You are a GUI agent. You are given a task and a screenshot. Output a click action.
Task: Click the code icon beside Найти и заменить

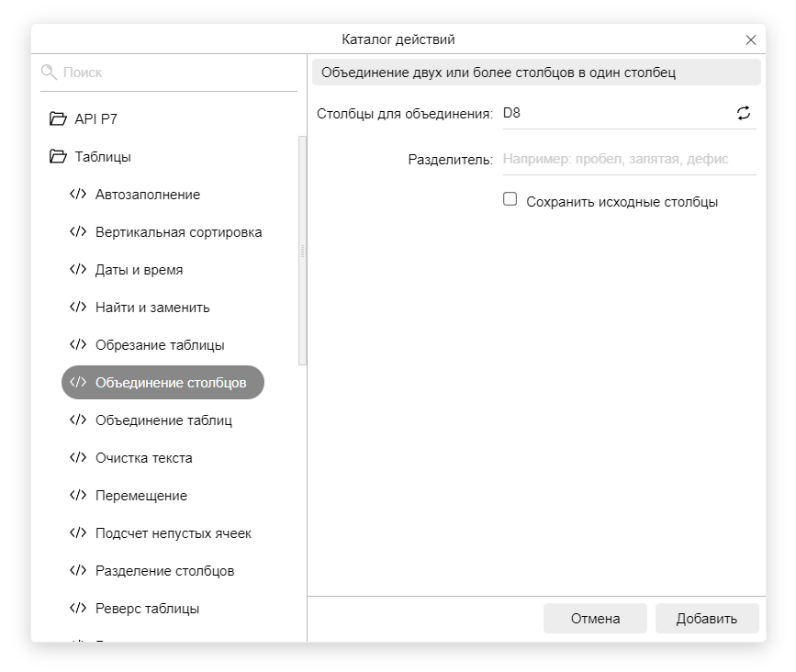78,308
